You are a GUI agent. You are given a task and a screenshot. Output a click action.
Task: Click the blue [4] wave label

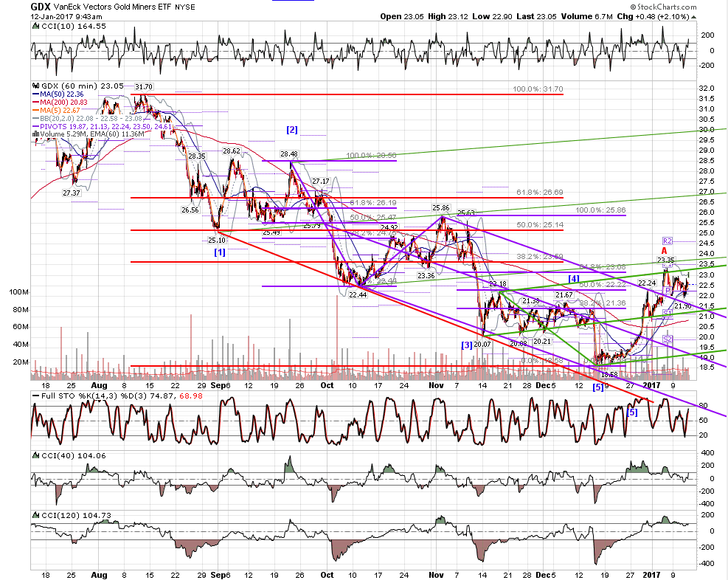(x=574, y=279)
